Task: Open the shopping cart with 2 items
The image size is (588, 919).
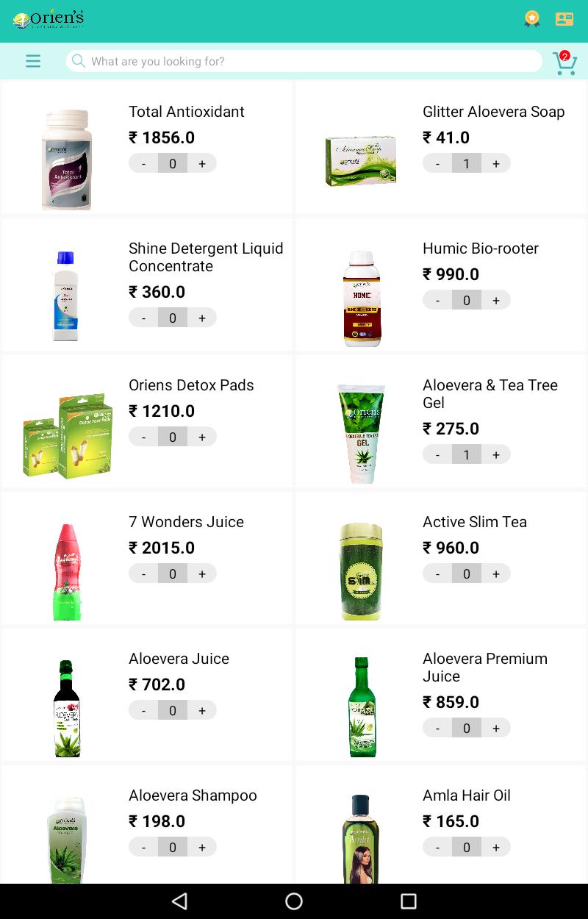Action: click(564, 62)
